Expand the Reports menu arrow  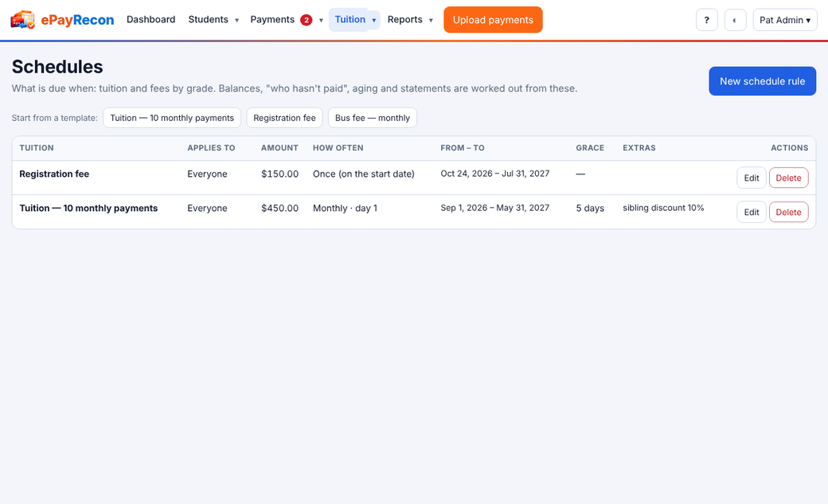(x=431, y=20)
